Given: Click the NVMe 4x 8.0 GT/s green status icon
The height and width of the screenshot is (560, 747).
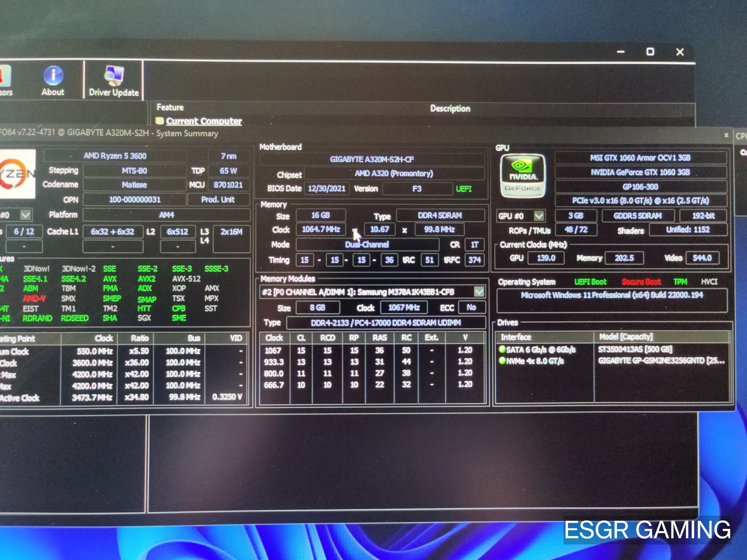Looking at the screenshot, I should [502, 360].
